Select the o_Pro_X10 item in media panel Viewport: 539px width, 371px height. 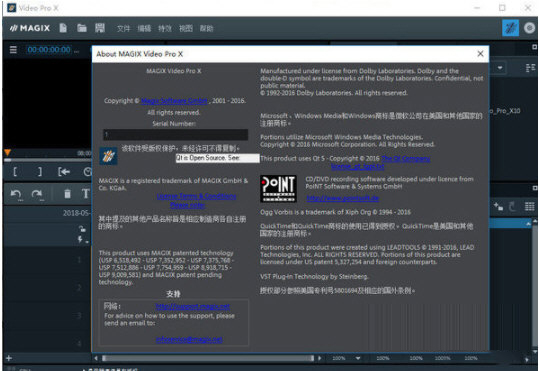pos(504,111)
